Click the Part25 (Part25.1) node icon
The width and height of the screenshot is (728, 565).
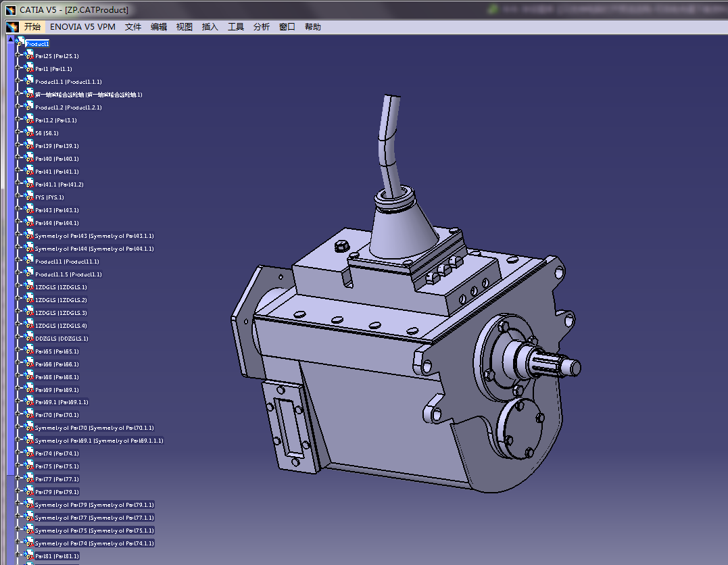29,55
